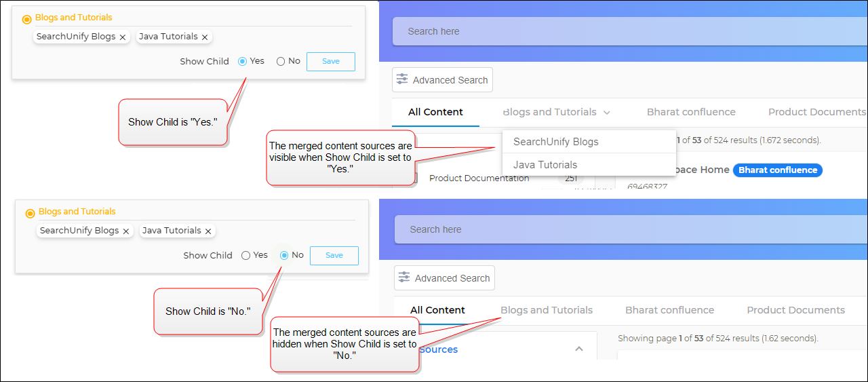
Task: Focus the upper Search here field
Action: coord(610,31)
